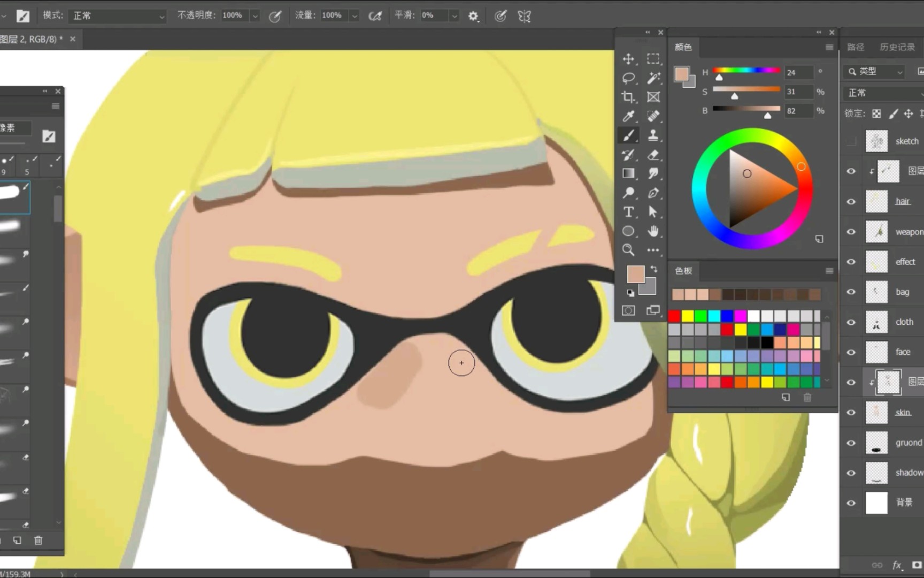The image size is (924, 578).
Task: Open the layer filter 类型 dropdown
Action: click(x=875, y=72)
